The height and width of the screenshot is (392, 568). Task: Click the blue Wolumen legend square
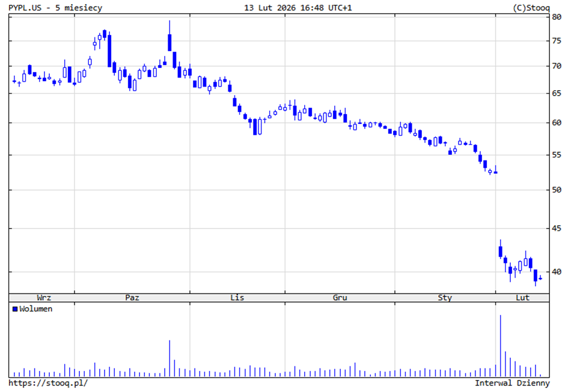coord(15,309)
